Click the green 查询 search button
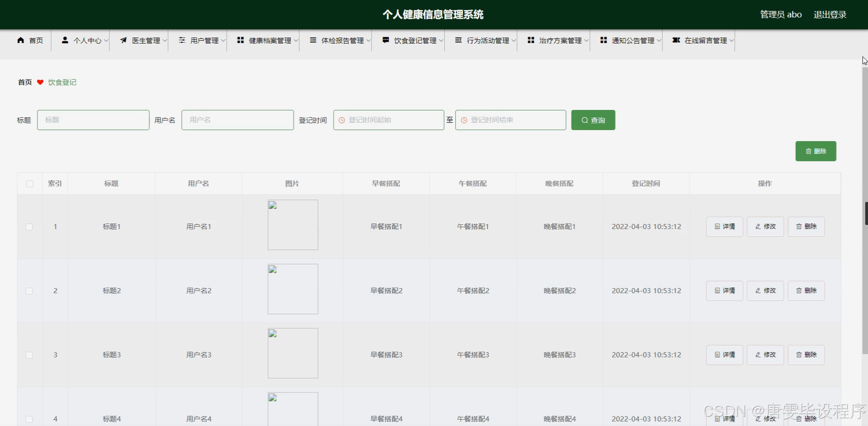 point(593,120)
